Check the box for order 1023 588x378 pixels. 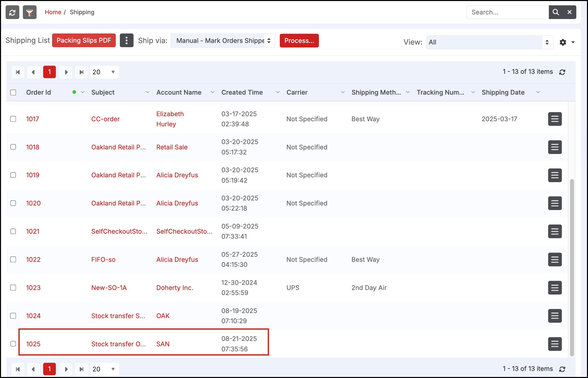click(13, 288)
